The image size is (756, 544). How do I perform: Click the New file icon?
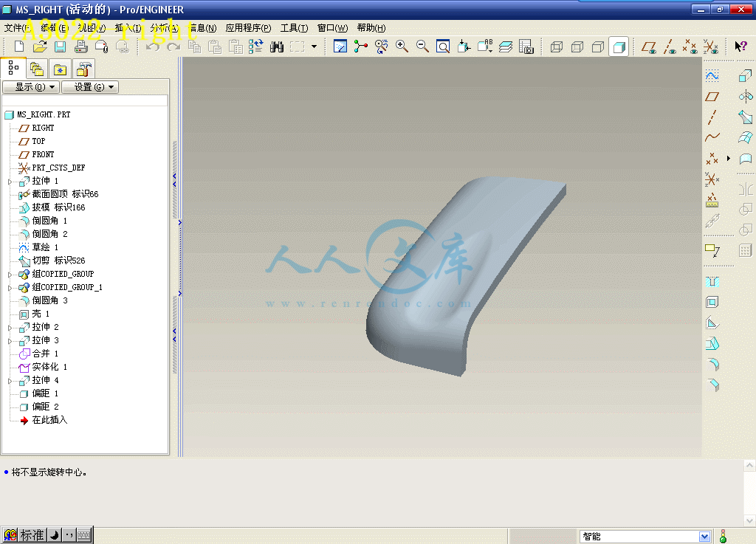[x=18, y=47]
